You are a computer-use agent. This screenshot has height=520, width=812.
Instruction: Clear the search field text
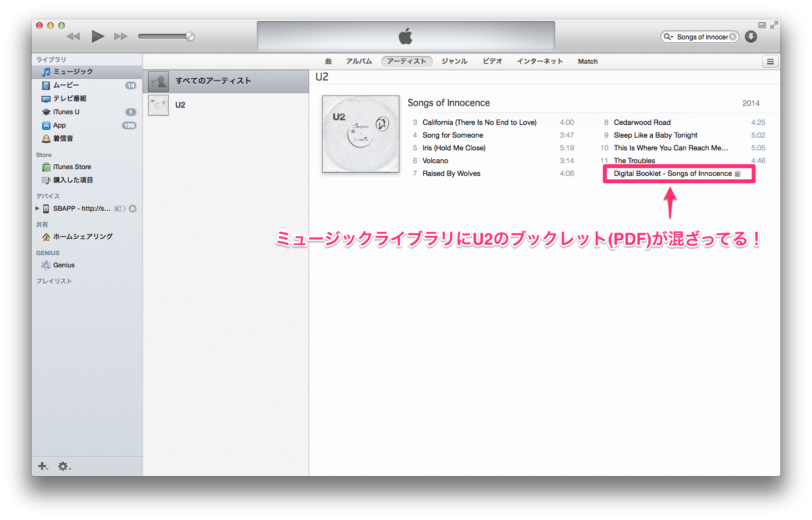(x=733, y=37)
